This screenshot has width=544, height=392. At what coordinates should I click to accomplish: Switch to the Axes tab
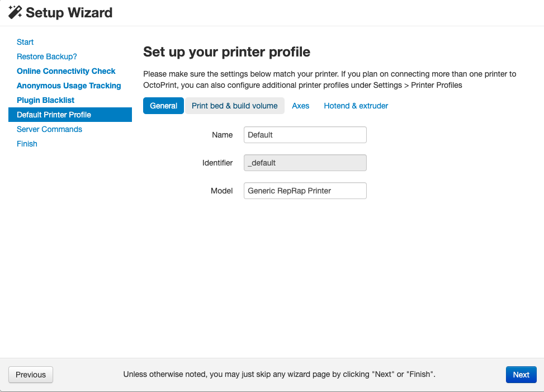click(300, 106)
